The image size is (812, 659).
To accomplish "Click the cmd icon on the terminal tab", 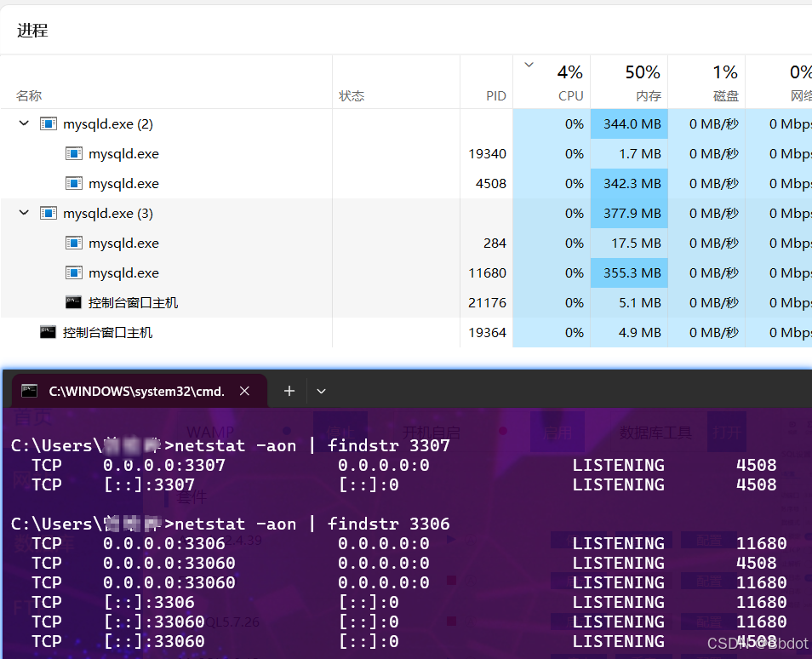I will click(30, 390).
